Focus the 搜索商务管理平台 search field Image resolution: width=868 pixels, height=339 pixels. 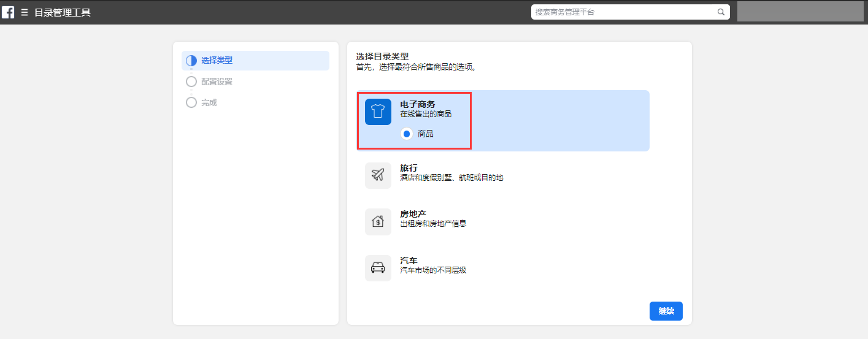pyautogui.click(x=631, y=12)
